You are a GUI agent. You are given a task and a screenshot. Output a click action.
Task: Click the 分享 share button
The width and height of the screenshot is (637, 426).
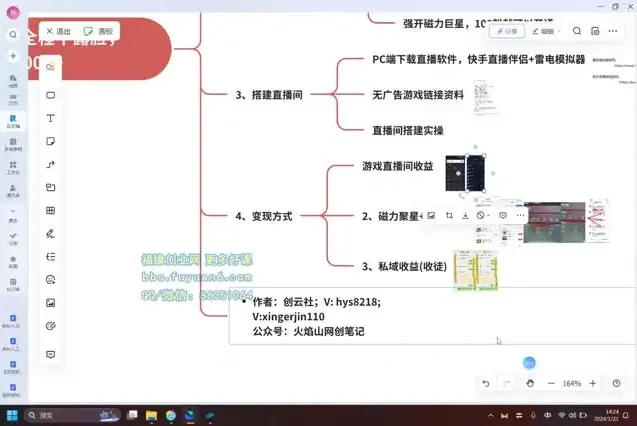click(507, 31)
